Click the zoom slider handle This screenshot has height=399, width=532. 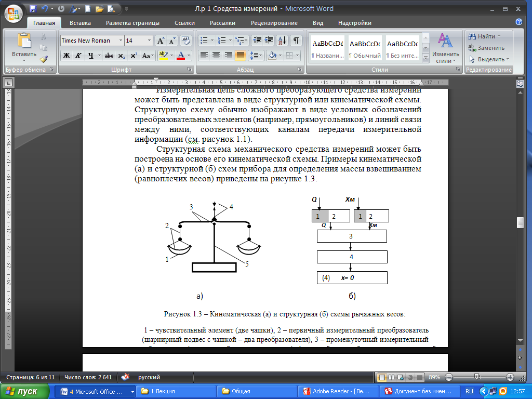click(477, 377)
